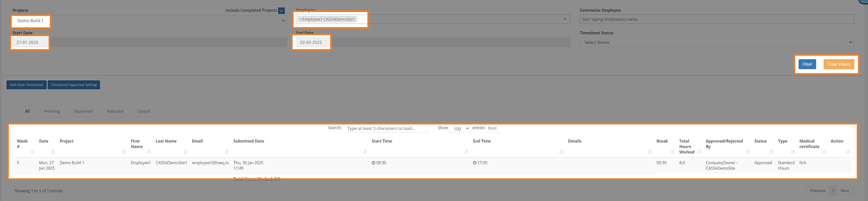868x201 pixels.
Task: Click the CASSADemoSite1 last name cell
Action: point(171,163)
